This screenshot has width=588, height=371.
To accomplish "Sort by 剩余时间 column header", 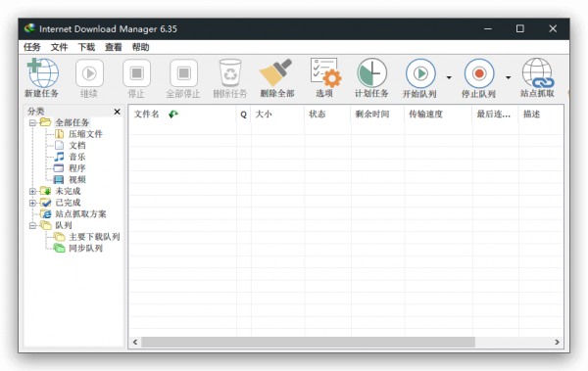I will (378, 114).
